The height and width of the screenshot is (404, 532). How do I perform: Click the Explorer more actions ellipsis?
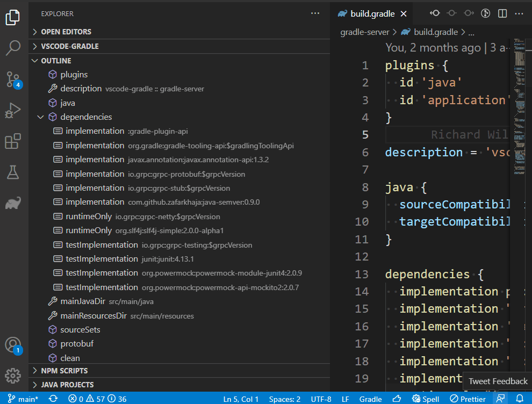coord(315,13)
